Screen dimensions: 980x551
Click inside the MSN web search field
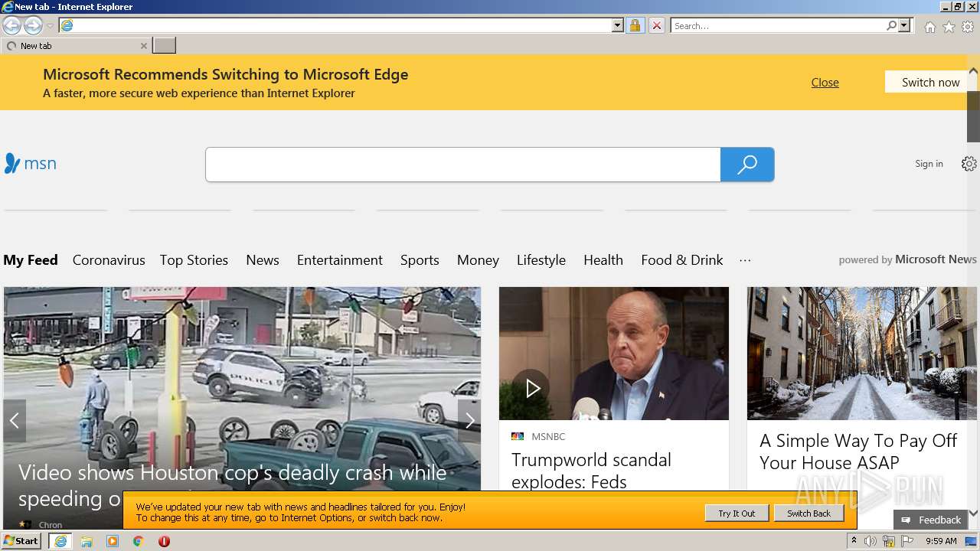click(x=463, y=165)
